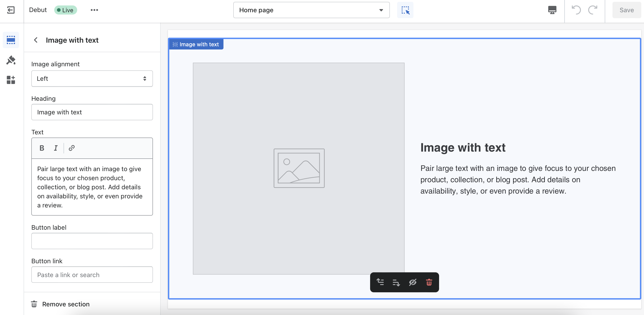Click the Remove section button

click(60, 304)
